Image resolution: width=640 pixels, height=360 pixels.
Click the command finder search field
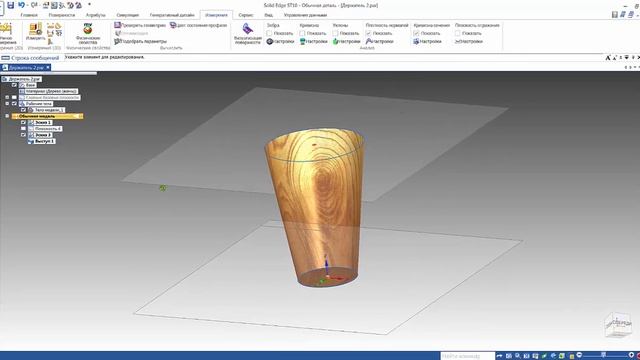pyautogui.click(x=467, y=356)
